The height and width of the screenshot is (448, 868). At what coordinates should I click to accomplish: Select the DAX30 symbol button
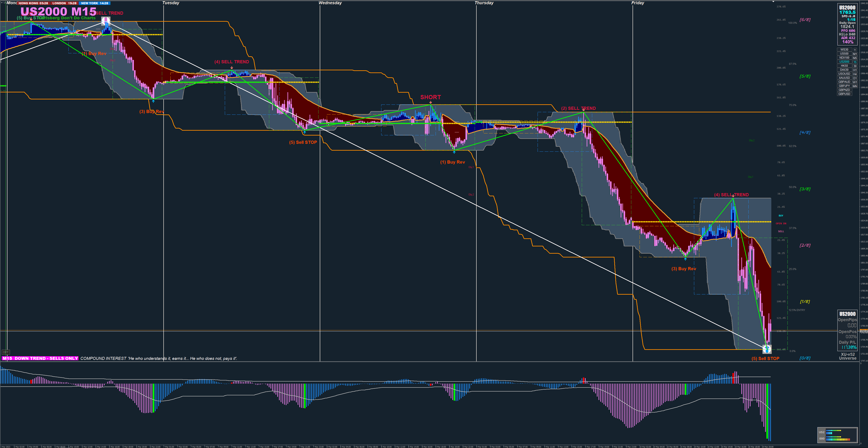coord(844,70)
